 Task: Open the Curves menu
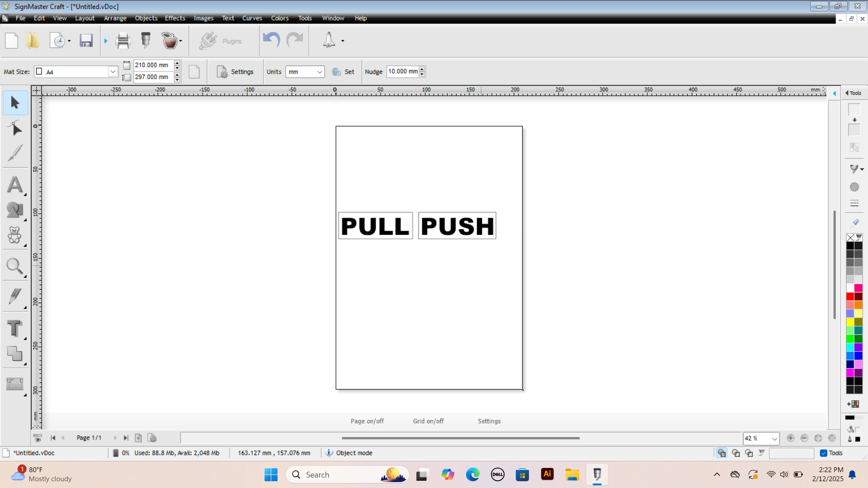click(252, 18)
